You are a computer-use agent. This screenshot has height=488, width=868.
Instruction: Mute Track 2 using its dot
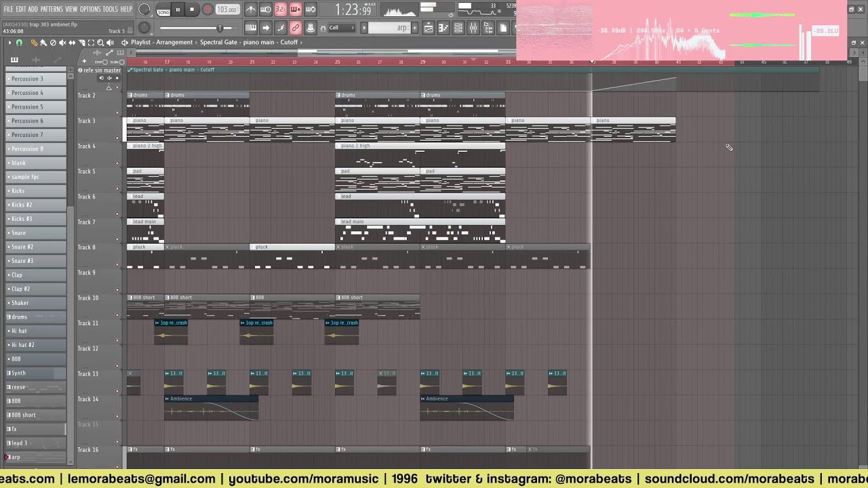pos(117,113)
